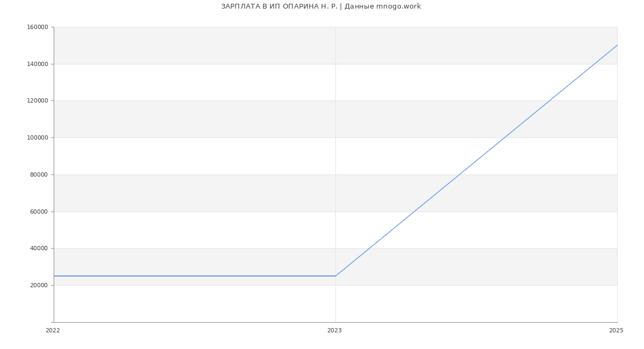
Task: Click the 80000 y-axis label
Action: [x=39, y=174]
